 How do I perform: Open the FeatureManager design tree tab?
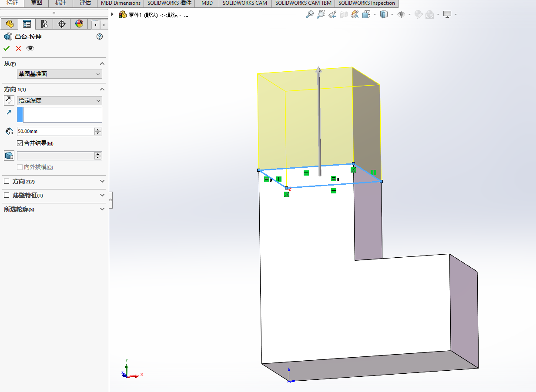10,24
